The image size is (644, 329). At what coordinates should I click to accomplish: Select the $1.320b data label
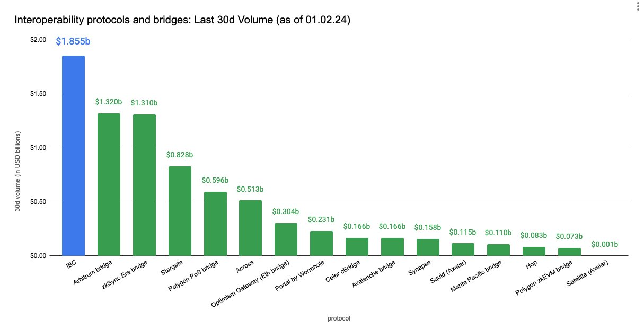[x=109, y=102]
